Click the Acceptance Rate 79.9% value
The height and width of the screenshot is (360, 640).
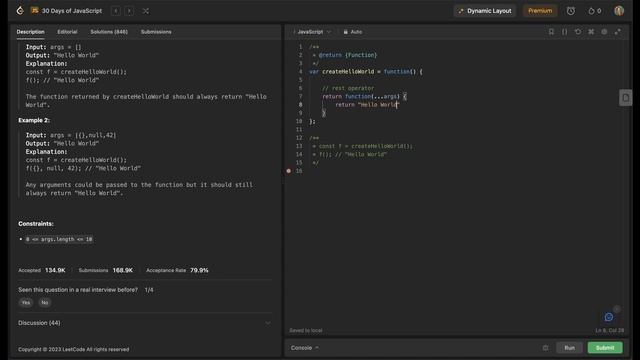coord(199,270)
